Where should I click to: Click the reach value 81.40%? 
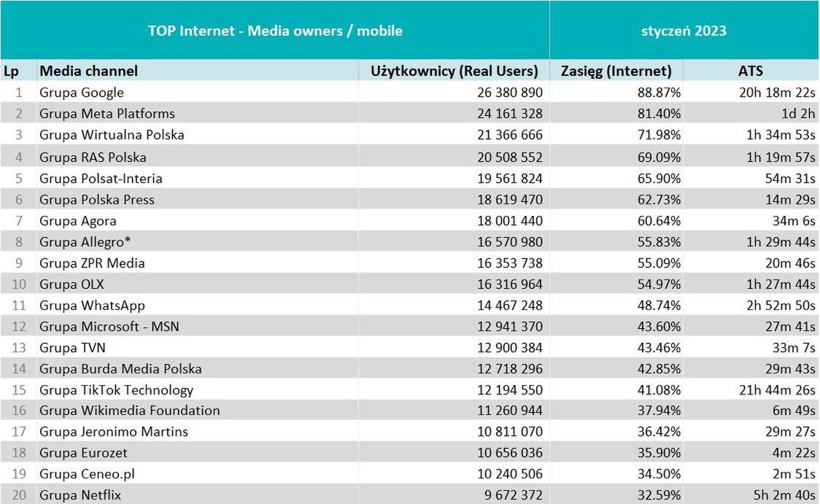pyautogui.click(x=660, y=114)
